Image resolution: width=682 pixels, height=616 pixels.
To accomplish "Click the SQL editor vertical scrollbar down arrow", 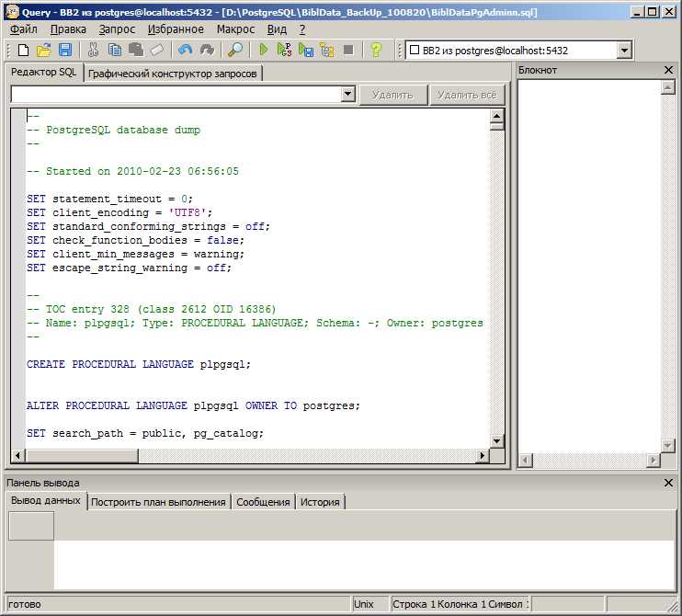I will tap(496, 440).
